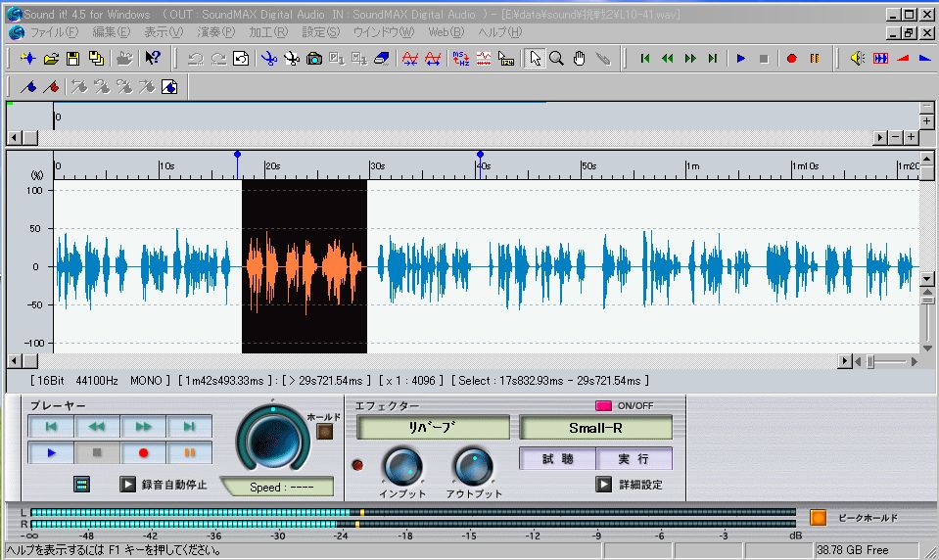Toggle the Hold button beside speed knob

click(x=324, y=431)
